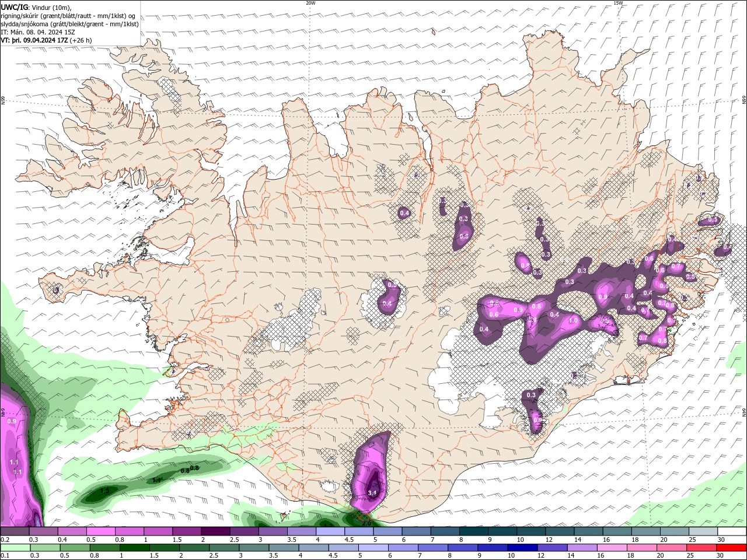747x560 pixels.
Task: Click the 4.5 label on upper legend scale
Action: point(349,540)
